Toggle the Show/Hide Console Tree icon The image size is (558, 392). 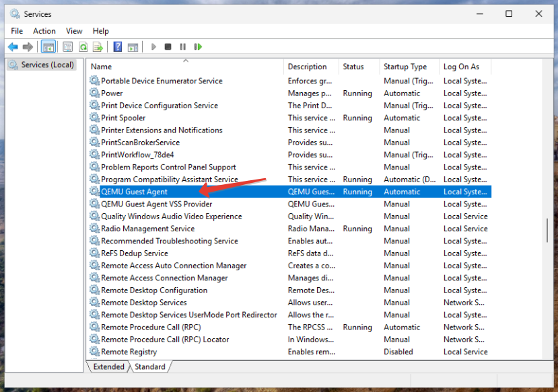(48, 46)
